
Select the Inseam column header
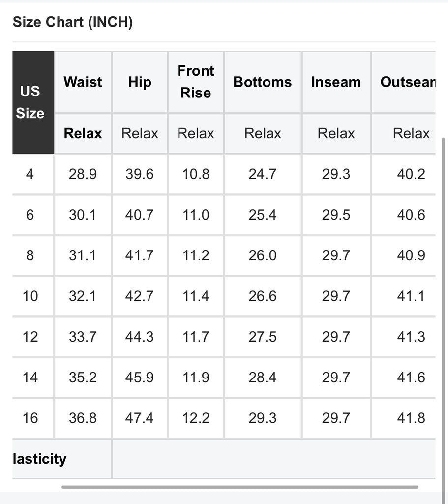(x=336, y=82)
